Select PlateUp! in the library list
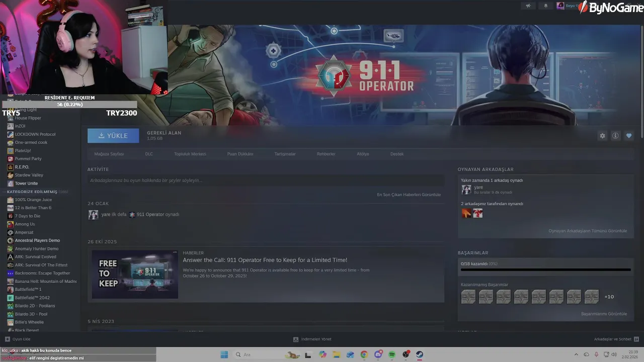The width and height of the screenshot is (644, 362). coord(23,150)
